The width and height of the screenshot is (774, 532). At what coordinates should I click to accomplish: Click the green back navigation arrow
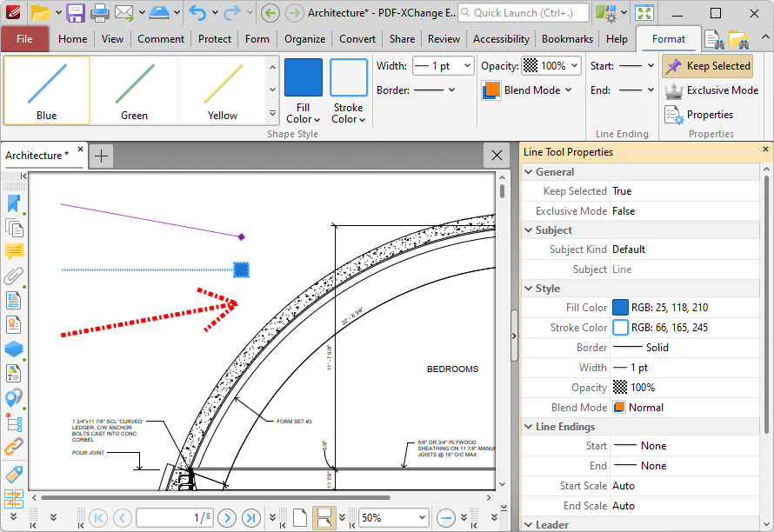pyautogui.click(x=270, y=13)
